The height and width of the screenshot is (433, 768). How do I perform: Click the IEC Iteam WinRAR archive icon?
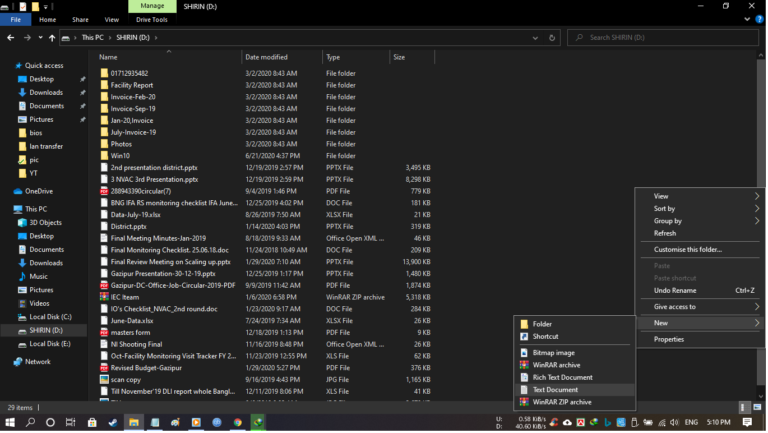point(104,297)
